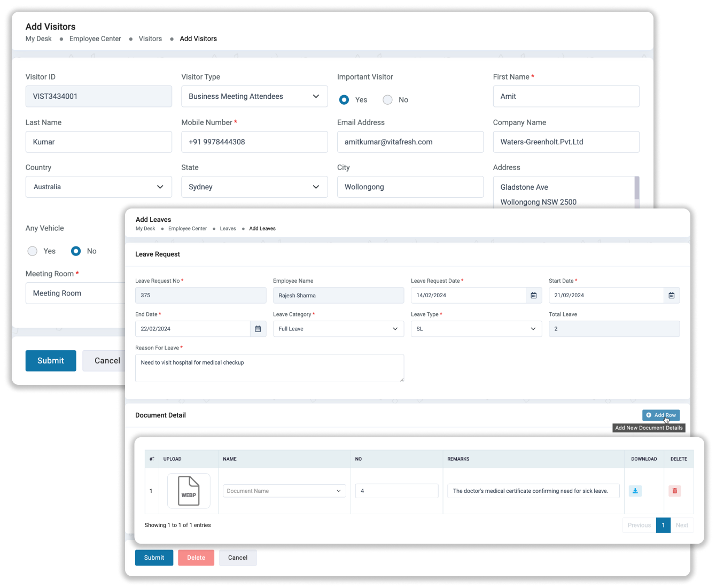This screenshot has height=588, width=716.
Task: Submit the leave request
Action: 154,558
